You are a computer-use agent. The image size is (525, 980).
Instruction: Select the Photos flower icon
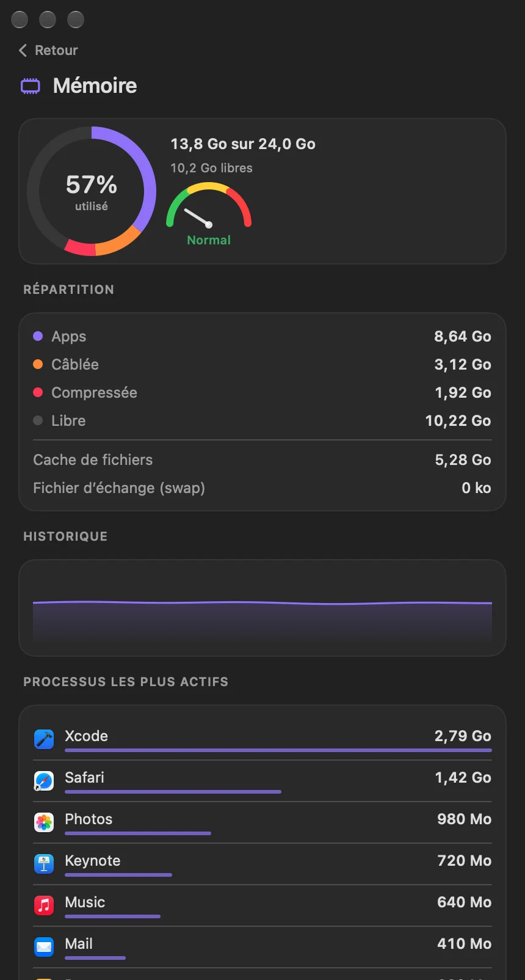coord(44,822)
